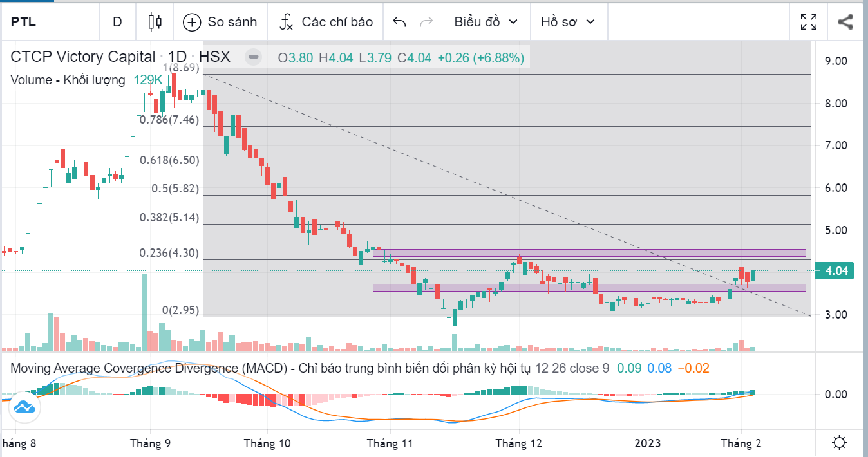Click the 0.618(6.50) Fibonacci level label
Image resolution: width=868 pixels, height=457 pixels.
169,160
